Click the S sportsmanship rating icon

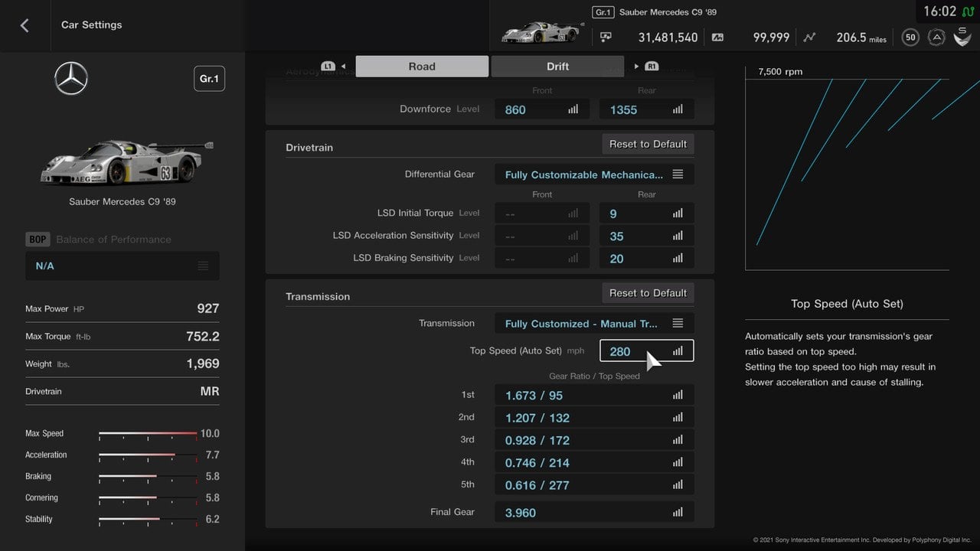[x=962, y=36]
